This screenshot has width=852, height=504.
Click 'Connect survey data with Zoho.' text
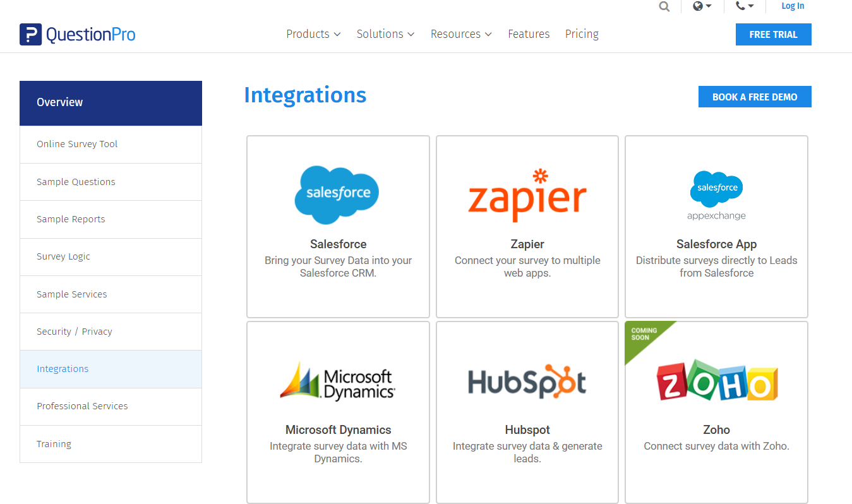pos(716,446)
